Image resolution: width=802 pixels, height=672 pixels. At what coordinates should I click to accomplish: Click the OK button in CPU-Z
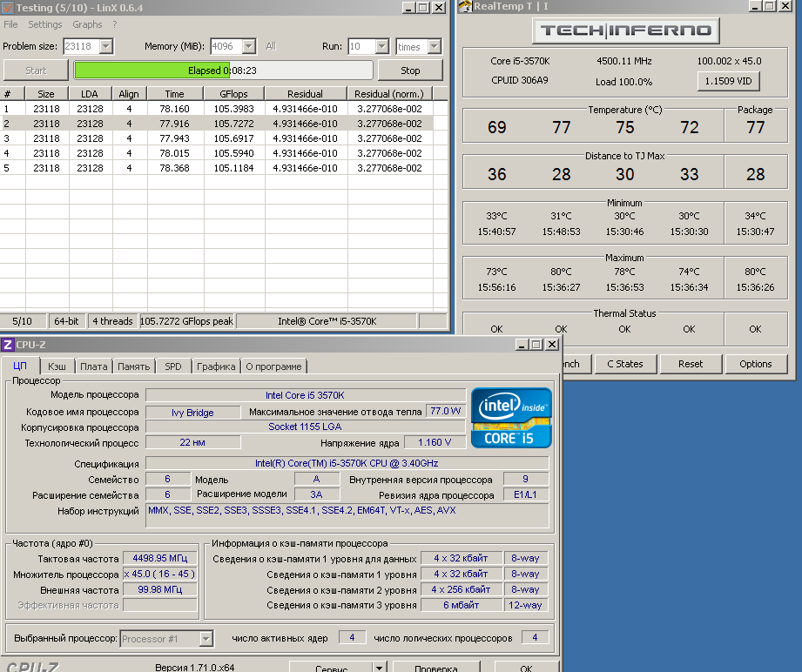click(x=526, y=668)
